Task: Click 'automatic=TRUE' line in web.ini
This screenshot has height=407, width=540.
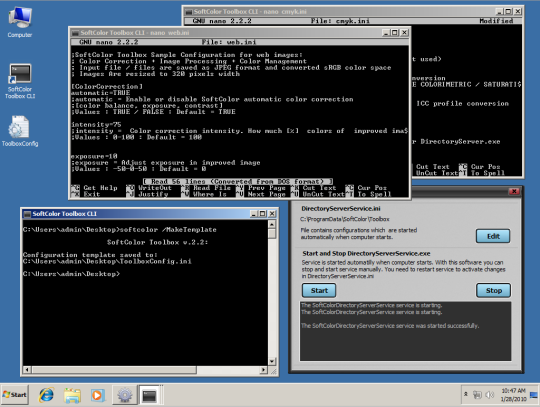Action: click(x=101, y=93)
